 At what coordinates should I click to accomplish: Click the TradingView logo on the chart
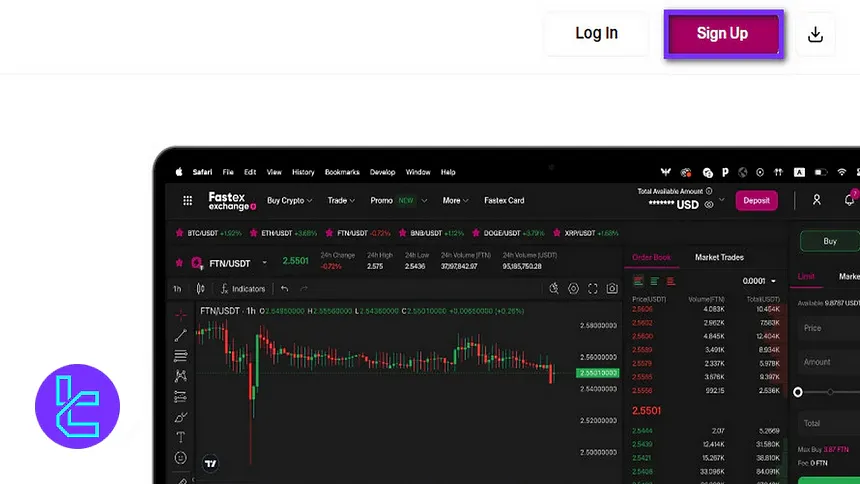click(211, 464)
